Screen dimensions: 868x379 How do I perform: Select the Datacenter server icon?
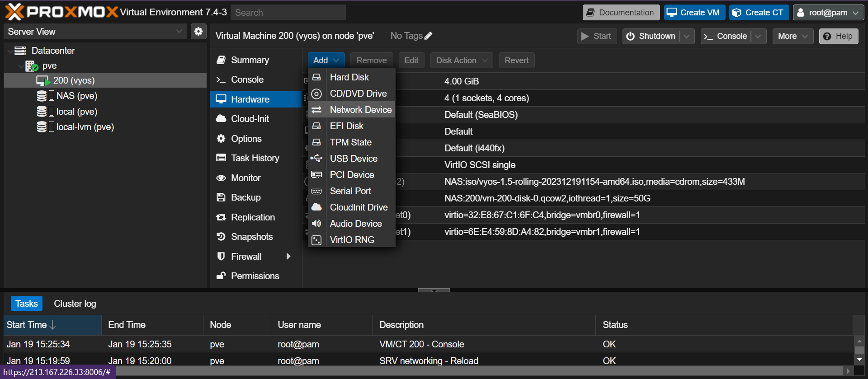coord(20,51)
